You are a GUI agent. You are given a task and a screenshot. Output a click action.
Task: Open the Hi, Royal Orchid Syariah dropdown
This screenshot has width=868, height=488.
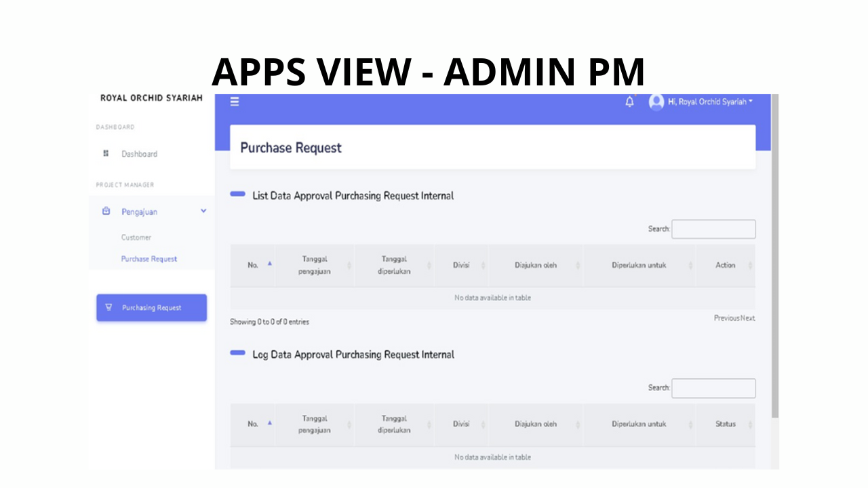(710, 102)
